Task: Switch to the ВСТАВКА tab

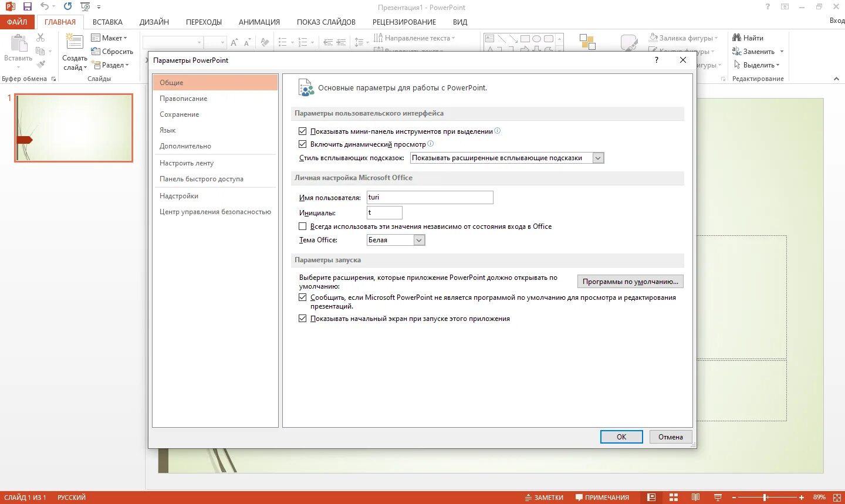Action: [107, 22]
